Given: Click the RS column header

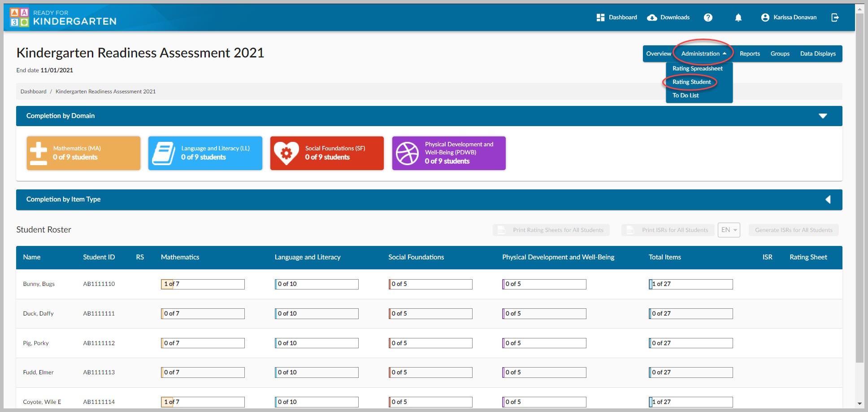Looking at the screenshot, I should pyautogui.click(x=140, y=257).
